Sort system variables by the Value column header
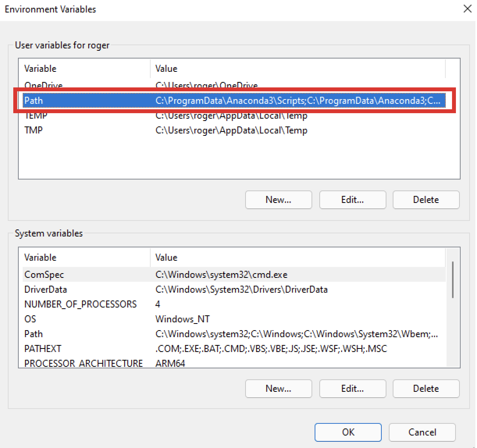 click(166, 257)
